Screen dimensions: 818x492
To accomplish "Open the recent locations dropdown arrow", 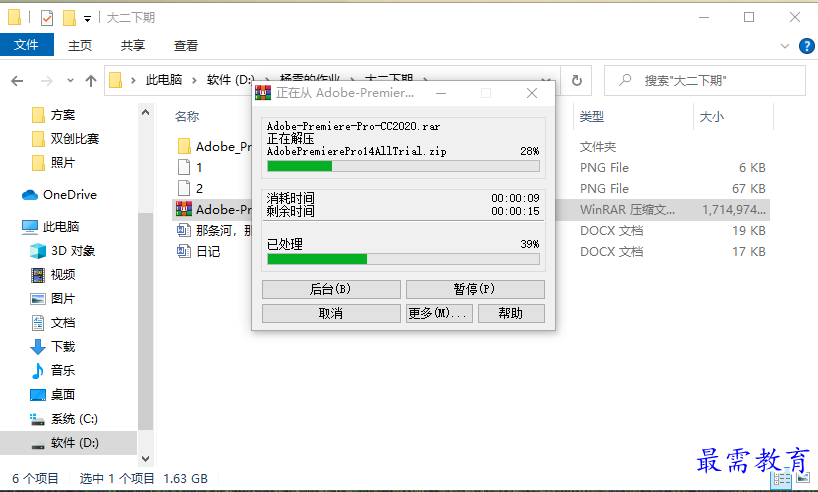I will point(70,81).
